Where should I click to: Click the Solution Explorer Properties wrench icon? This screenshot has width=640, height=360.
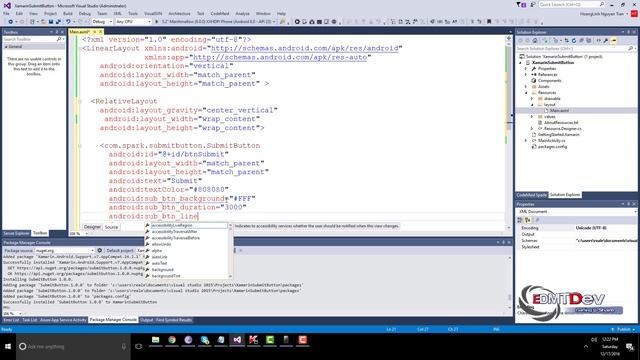tap(606, 40)
